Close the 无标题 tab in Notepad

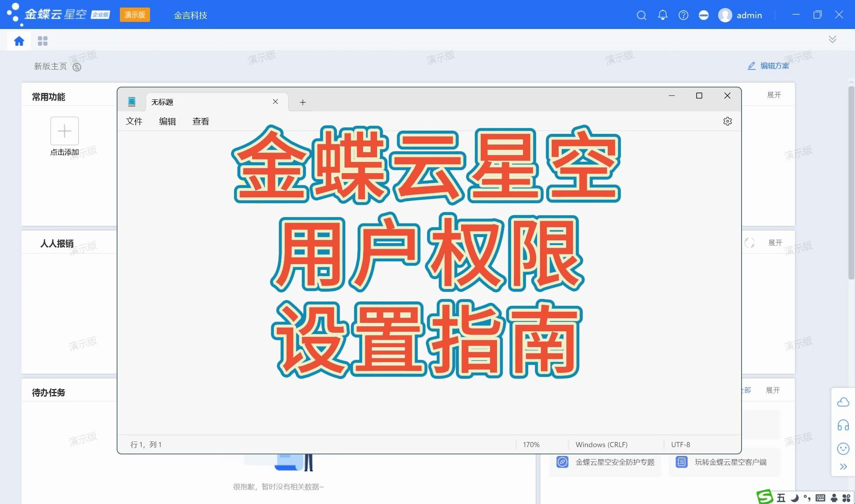tap(275, 102)
